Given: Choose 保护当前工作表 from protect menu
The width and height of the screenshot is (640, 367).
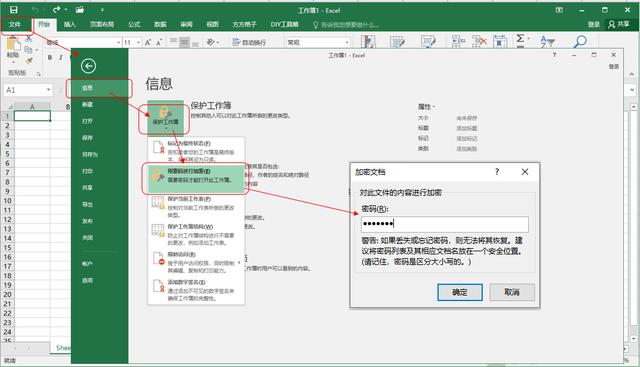Looking at the screenshot, I should point(196,207).
